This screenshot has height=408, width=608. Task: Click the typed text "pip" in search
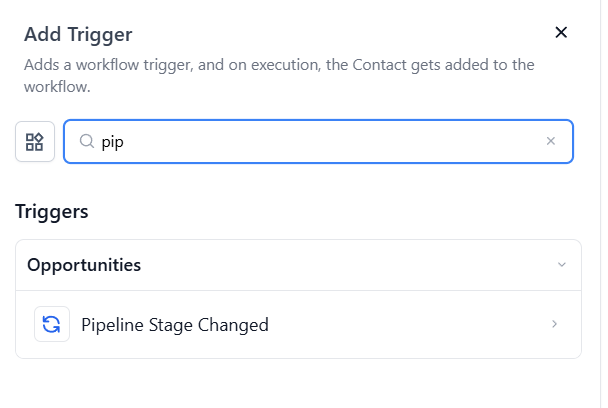pyautogui.click(x=112, y=142)
